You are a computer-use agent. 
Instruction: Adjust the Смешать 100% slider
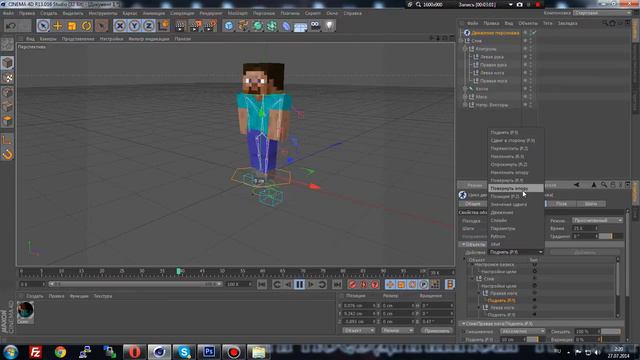click(611, 331)
